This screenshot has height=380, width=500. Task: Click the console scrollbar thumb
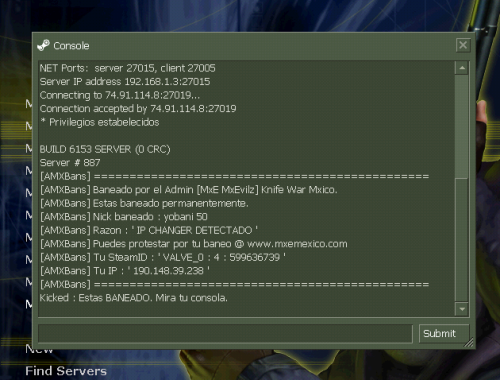pyautogui.click(x=462, y=240)
